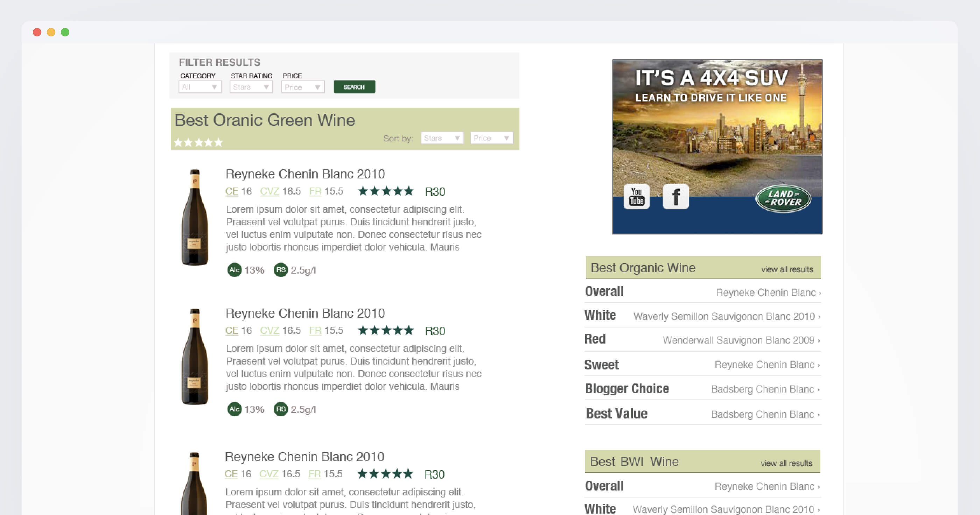Click RS badge of second Reyneke wine

coord(281,409)
